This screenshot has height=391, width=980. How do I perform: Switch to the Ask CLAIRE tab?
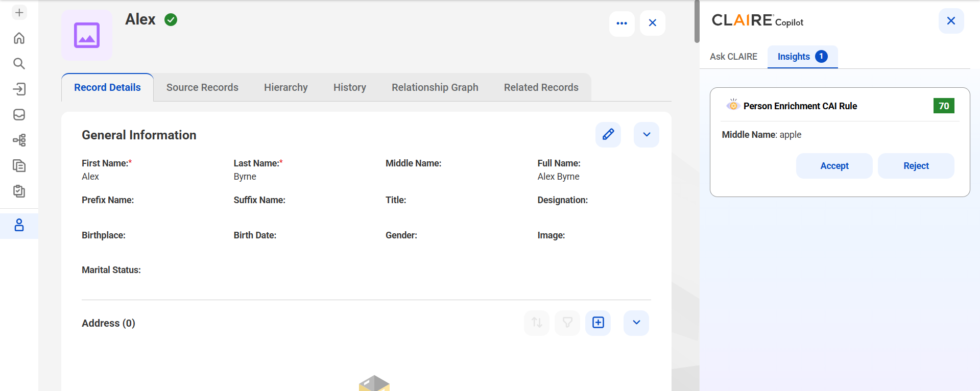click(x=733, y=57)
